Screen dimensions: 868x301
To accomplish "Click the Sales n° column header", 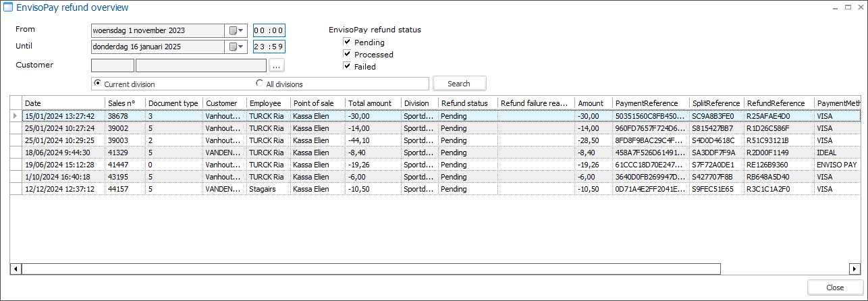I will tap(125, 103).
